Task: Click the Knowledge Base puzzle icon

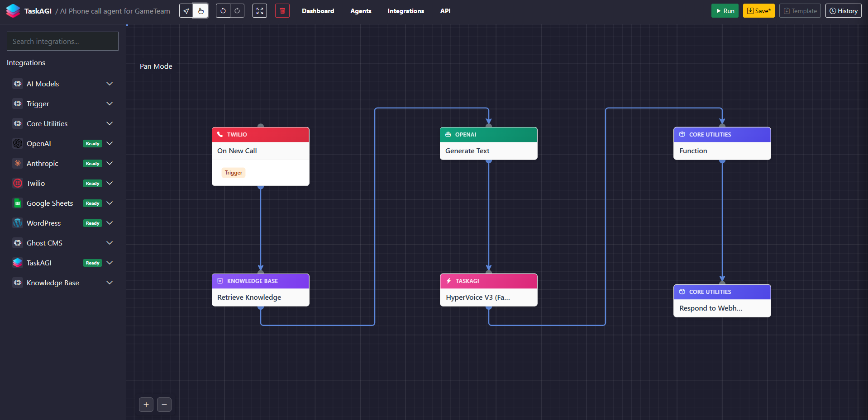Action: pyautogui.click(x=18, y=283)
